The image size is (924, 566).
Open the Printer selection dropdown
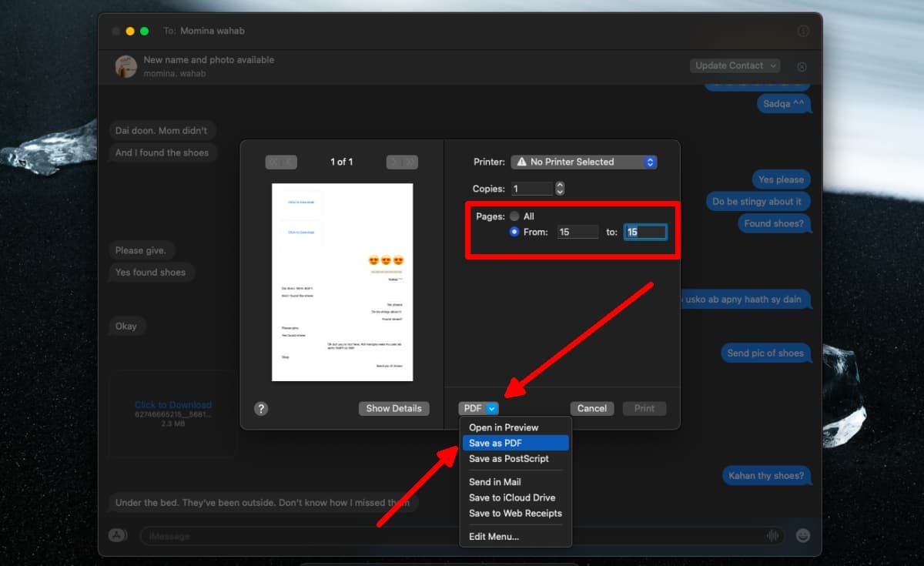584,162
